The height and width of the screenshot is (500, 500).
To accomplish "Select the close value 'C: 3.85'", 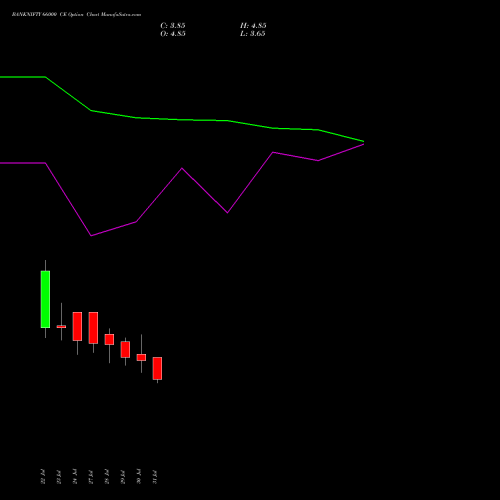I will pyautogui.click(x=173, y=26).
